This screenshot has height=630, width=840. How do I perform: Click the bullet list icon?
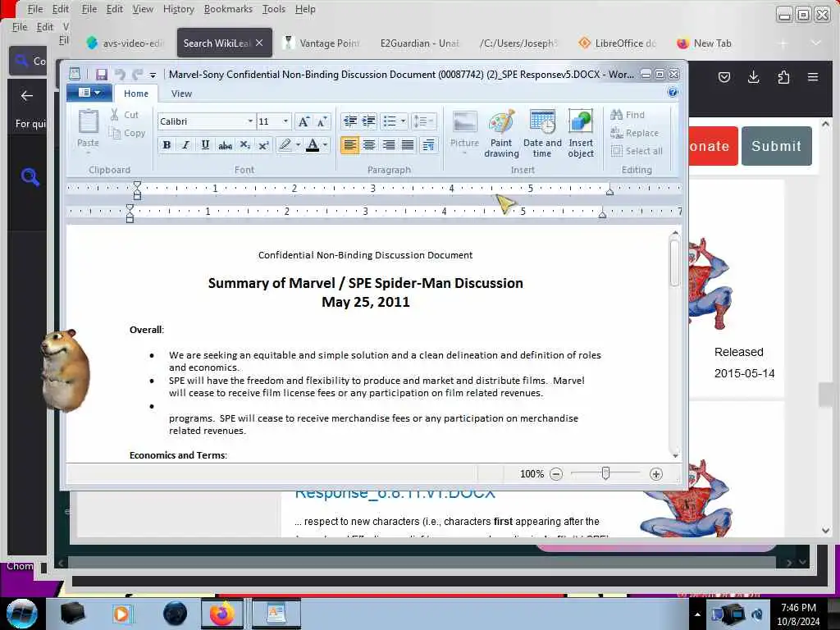(390, 121)
